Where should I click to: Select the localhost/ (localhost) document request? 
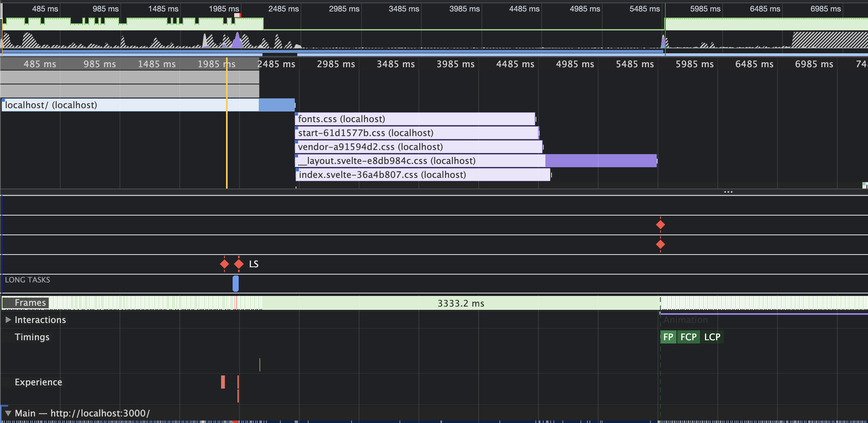(x=123, y=105)
